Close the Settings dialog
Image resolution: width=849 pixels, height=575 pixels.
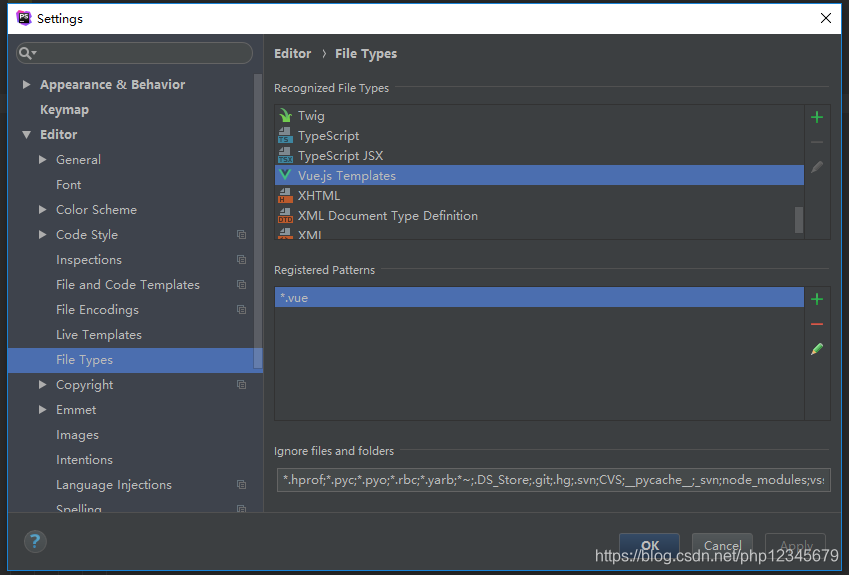coord(826,18)
